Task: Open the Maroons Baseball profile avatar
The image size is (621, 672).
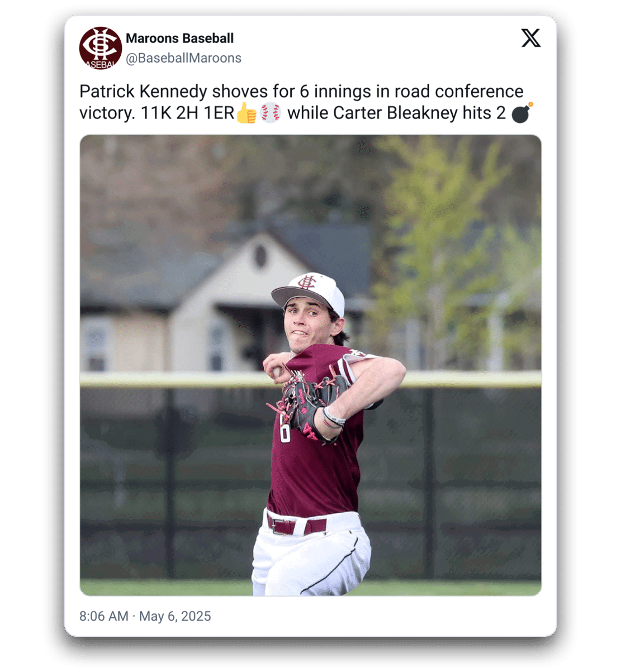Action: [101, 48]
